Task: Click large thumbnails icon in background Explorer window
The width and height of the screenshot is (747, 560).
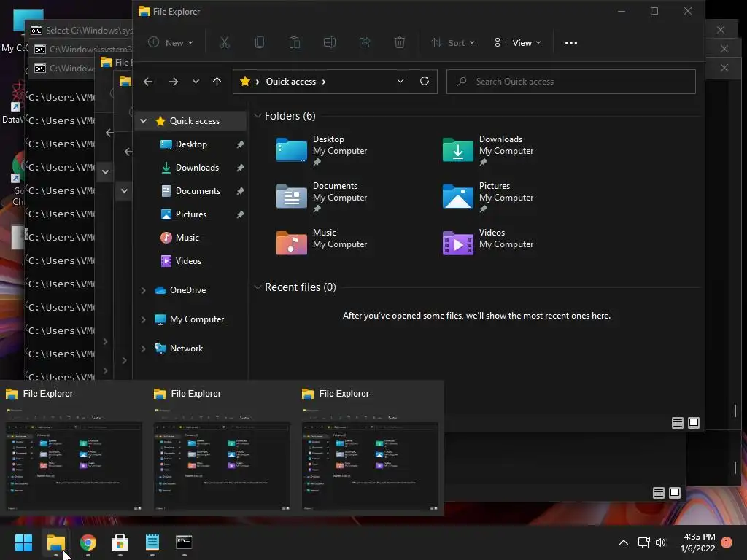Action: point(675,493)
